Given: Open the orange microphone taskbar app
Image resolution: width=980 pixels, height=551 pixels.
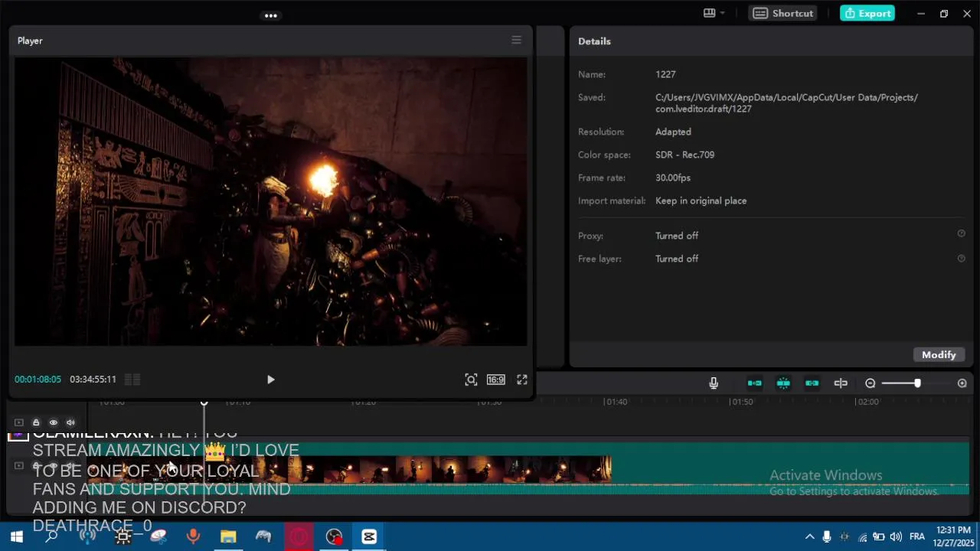Looking at the screenshot, I should (x=193, y=536).
